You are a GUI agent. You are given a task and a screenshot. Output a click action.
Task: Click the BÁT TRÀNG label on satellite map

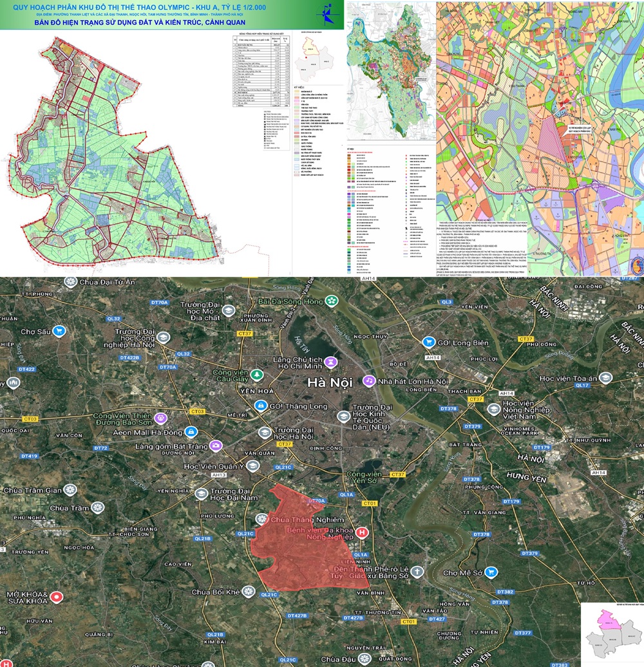click(466, 444)
